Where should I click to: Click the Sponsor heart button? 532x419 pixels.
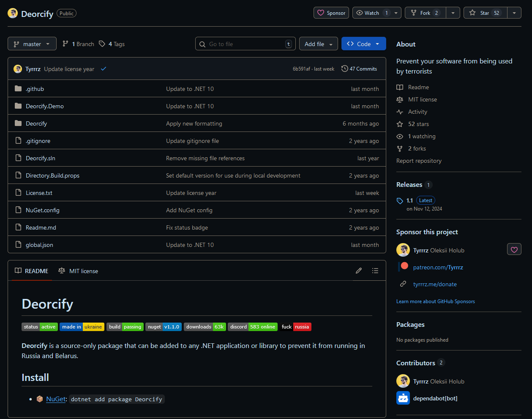pos(331,13)
